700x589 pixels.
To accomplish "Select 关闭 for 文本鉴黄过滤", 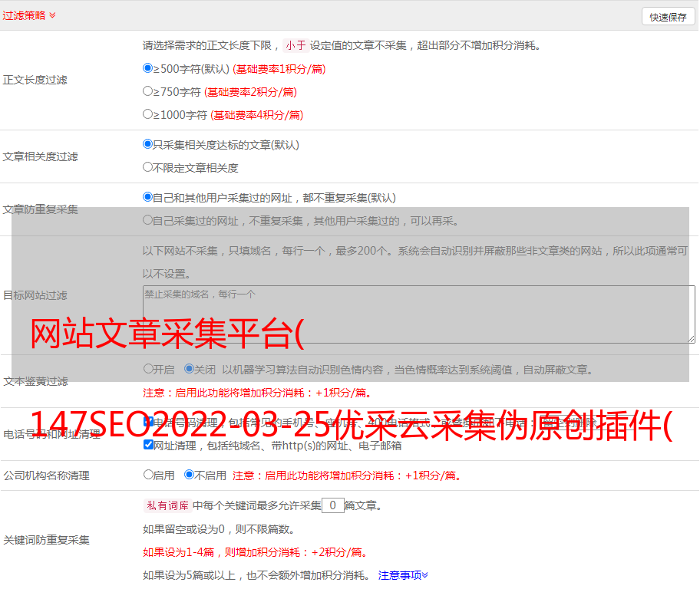I will [189, 369].
